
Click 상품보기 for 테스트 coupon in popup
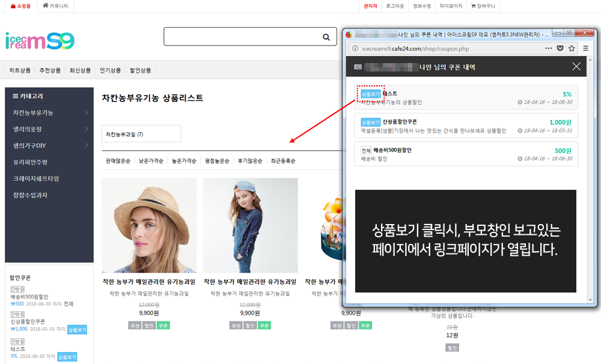[371, 94]
